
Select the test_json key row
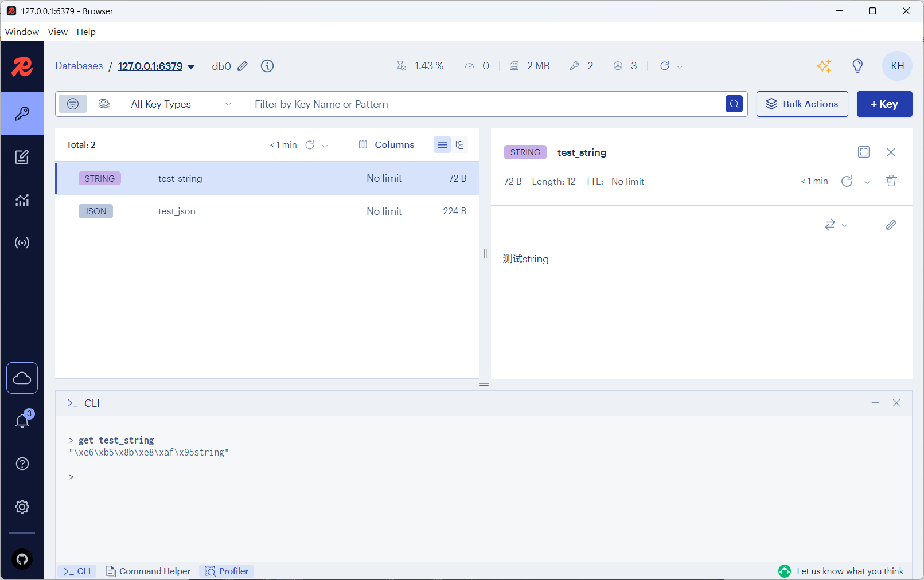click(x=267, y=211)
